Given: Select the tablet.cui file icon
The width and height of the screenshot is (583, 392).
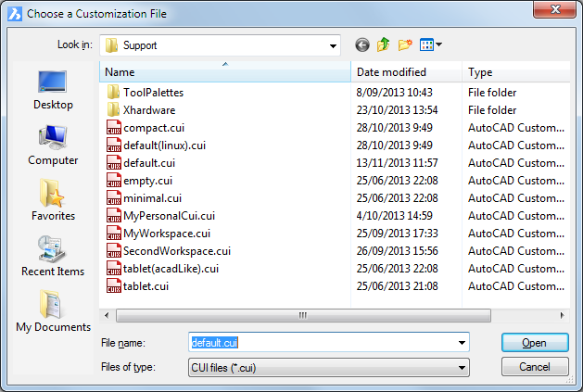Looking at the screenshot, I should tap(113, 286).
